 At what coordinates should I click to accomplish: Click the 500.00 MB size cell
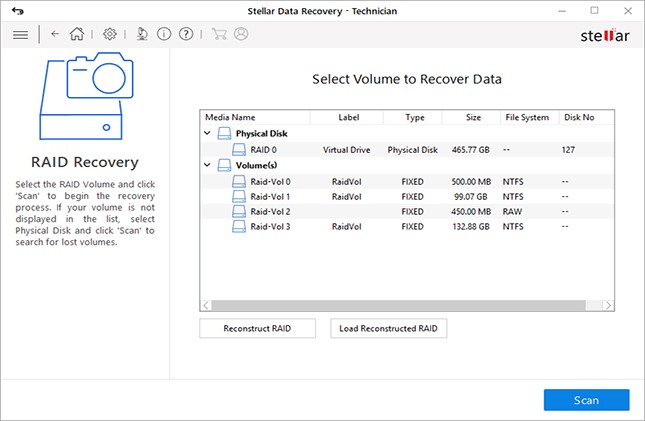pyautogui.click(x=471, y=182)
